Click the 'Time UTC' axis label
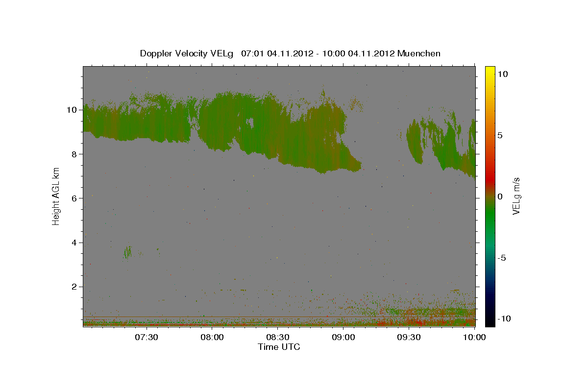 (x=279, y=347)
